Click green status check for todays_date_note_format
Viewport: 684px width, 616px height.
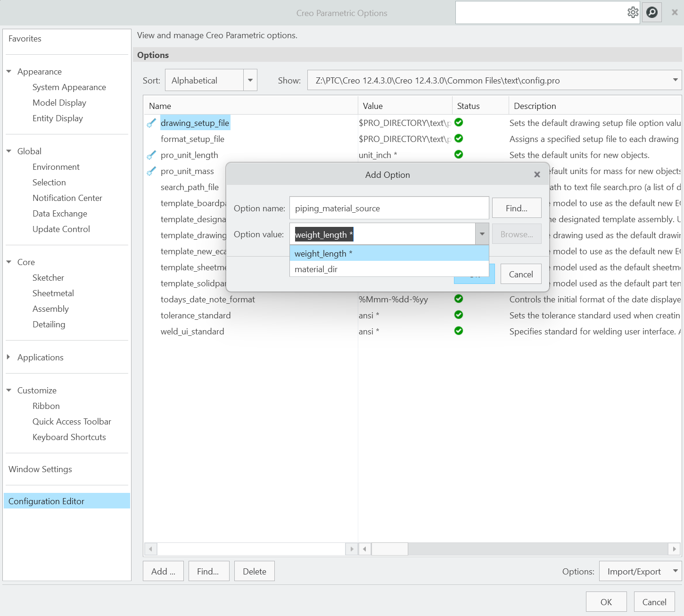tap(459, 299)
